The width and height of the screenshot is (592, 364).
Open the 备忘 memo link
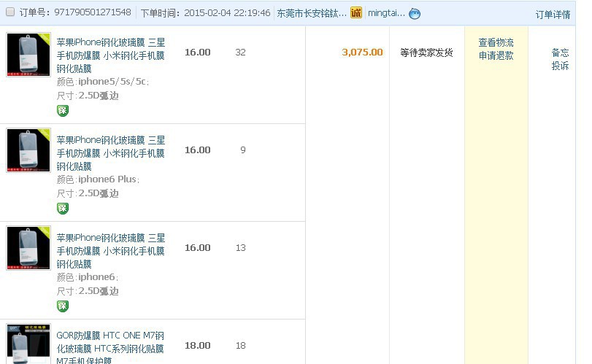click(x=560, y=53)
